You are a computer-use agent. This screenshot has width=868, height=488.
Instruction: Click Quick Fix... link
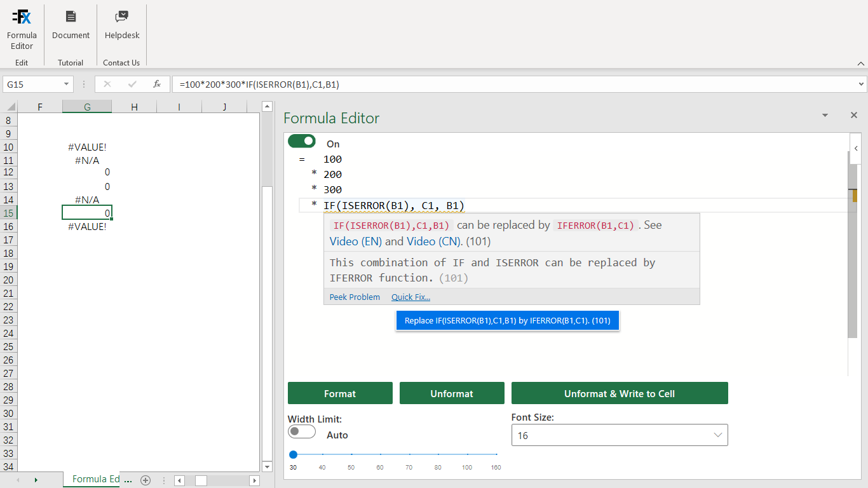410,297
